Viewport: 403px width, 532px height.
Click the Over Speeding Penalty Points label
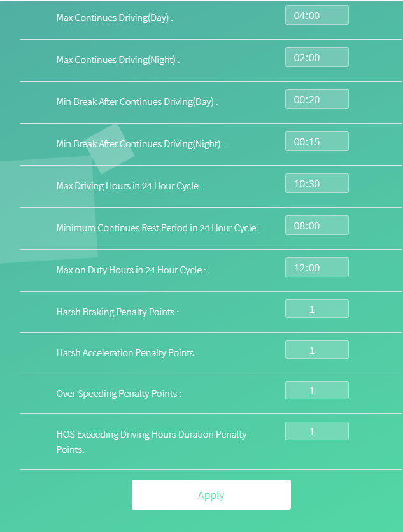(118, 394)
